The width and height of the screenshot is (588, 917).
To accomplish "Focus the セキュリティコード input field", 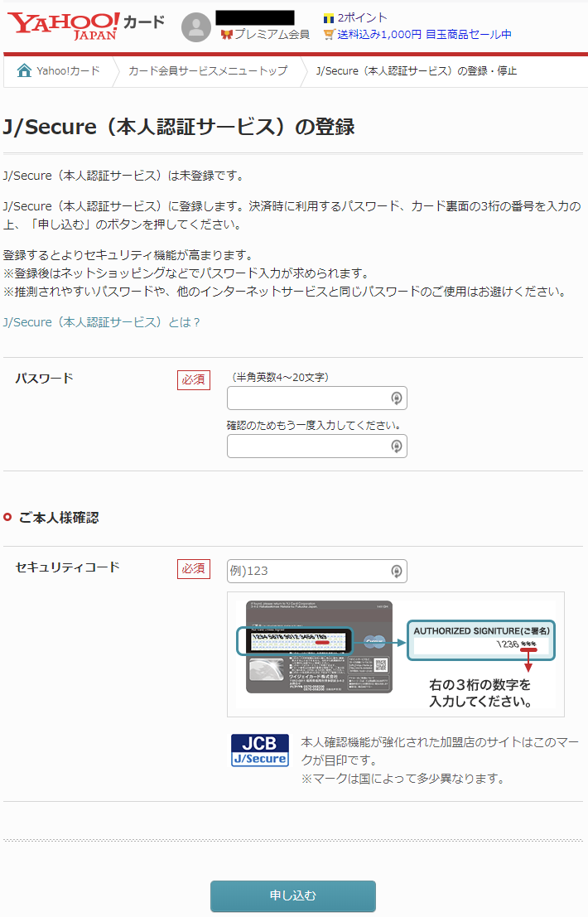I will click(x=317, y=571).
